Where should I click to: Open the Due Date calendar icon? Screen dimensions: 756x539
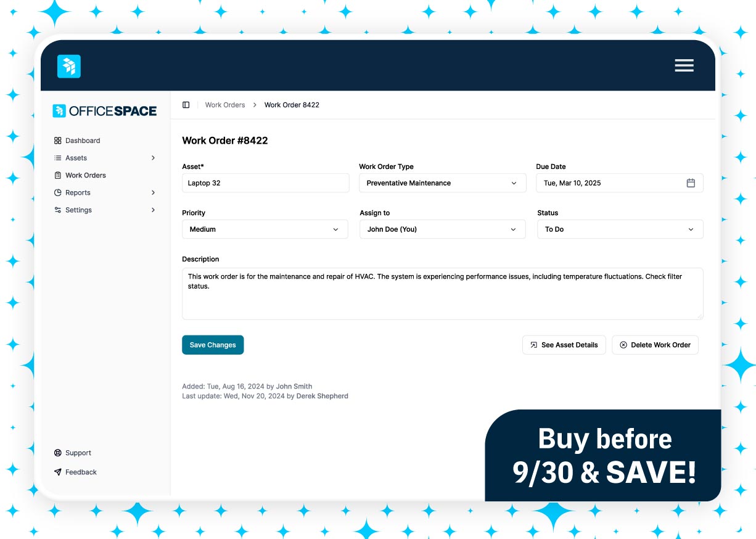coord(691,183)
